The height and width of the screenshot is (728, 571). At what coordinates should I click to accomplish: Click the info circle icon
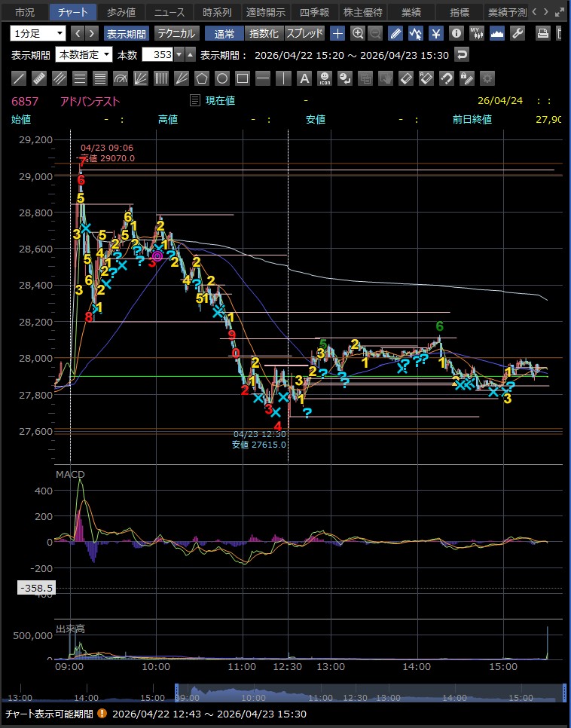[456, 33]
